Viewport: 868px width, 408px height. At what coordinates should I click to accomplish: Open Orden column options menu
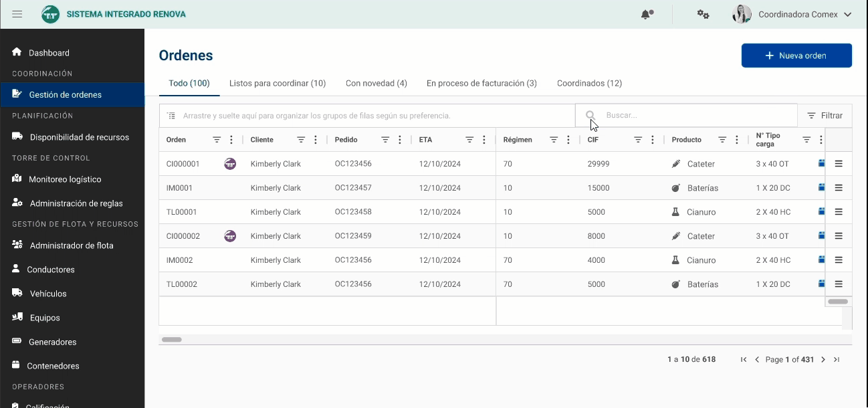231,140
